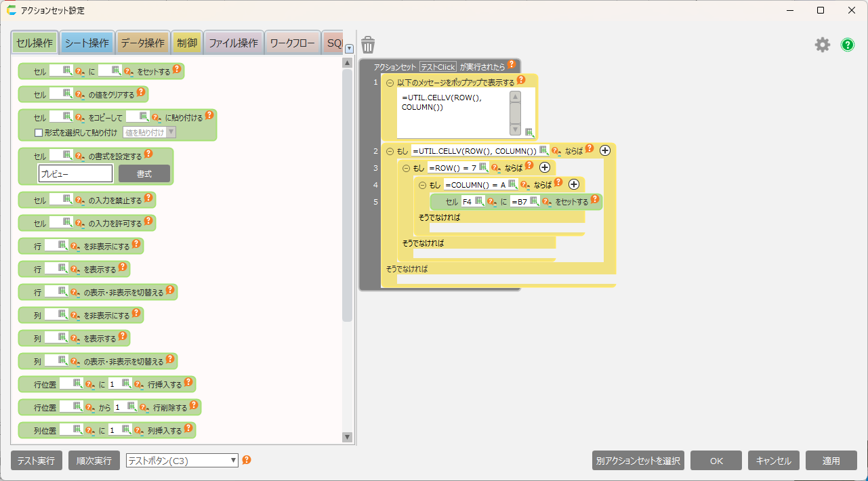Toggle the 形式を選択して貼り付け checkbox
This screenshot has width=868, height=481.
pos(39,133)
